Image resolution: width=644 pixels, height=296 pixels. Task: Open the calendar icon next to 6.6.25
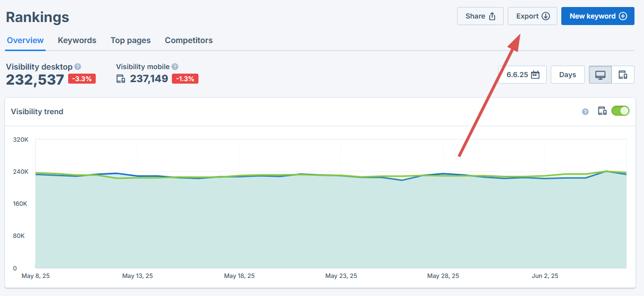coord(536,74)
